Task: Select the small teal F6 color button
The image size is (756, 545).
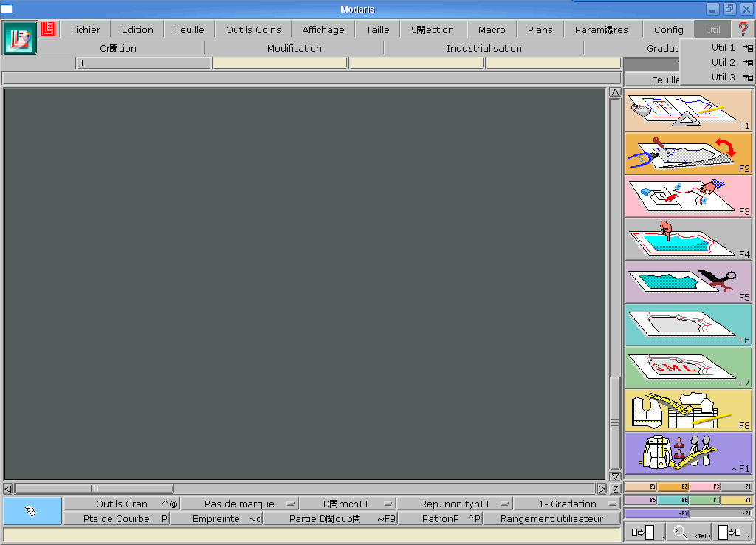Action: 673,500
